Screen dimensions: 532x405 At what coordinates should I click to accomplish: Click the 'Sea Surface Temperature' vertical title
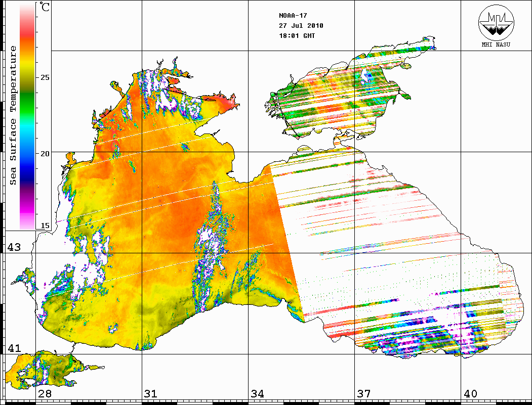pos(13,115)
